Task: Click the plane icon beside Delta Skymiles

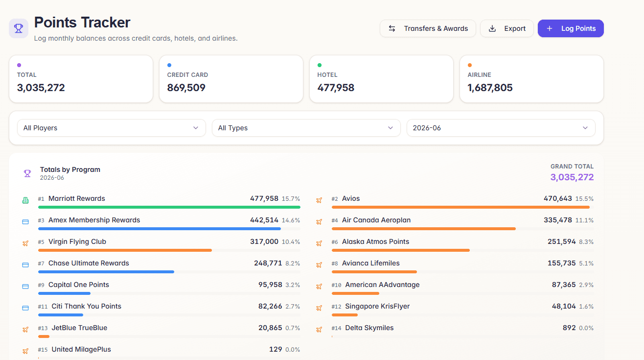Action: click(319, 330)
